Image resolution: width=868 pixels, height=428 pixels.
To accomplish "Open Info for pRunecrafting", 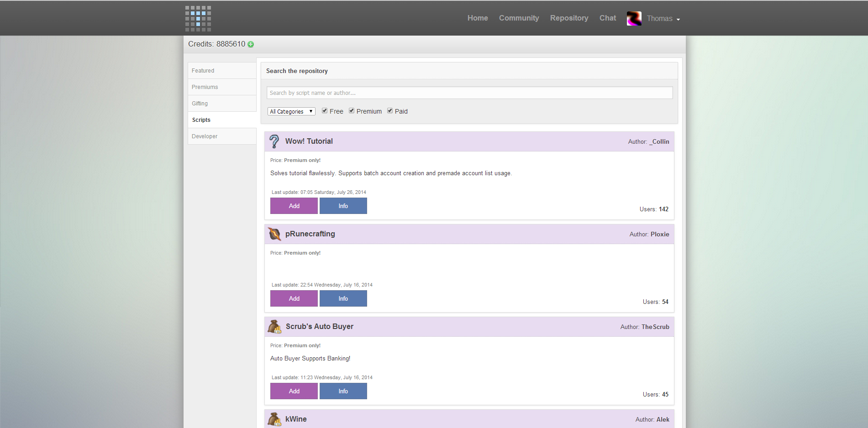I will pyautogui.click(x=343, y=298).
